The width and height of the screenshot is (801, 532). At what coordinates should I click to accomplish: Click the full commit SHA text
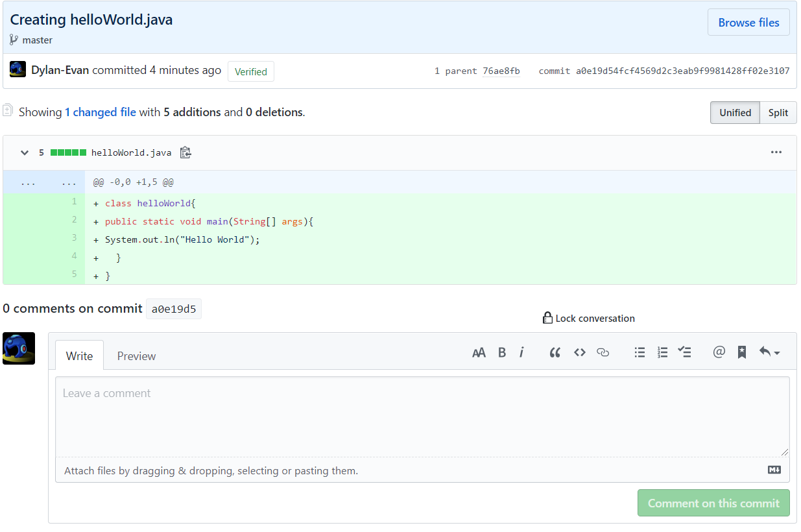coord(682,71)
